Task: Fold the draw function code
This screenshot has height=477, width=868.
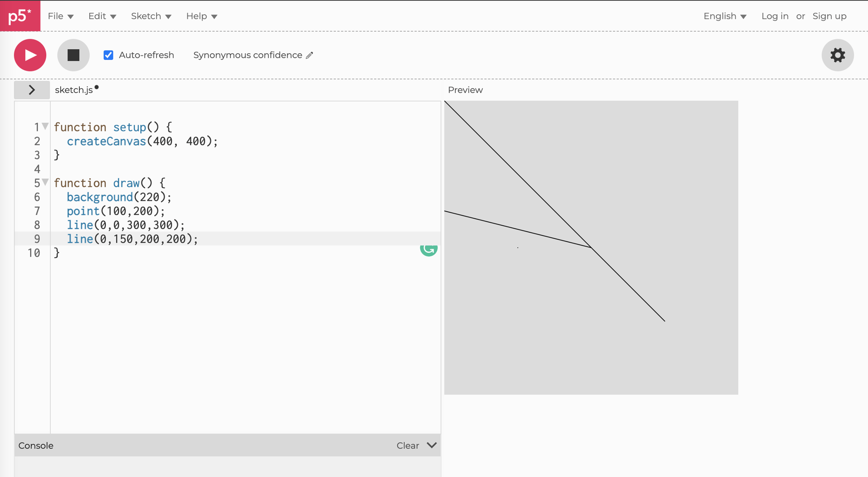Action: [45, 182]
